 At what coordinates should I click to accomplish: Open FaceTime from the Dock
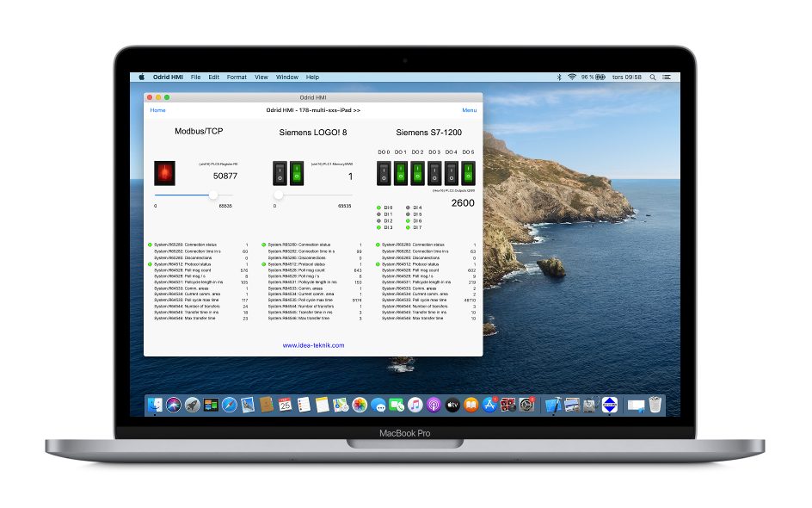pos(397,405)
